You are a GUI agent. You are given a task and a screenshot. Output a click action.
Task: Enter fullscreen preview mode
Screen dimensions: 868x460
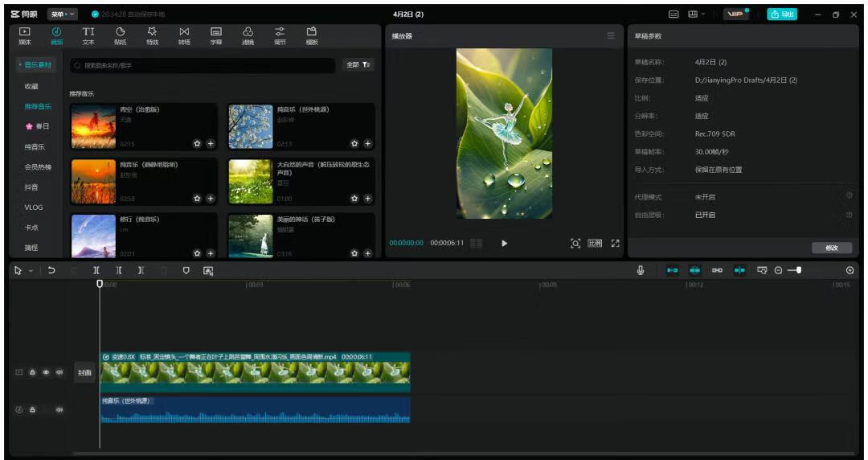[x=615, y=244]
